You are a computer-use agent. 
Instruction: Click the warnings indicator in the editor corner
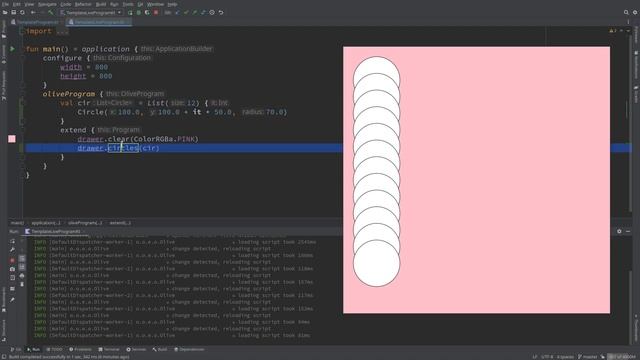click(613, 31)
